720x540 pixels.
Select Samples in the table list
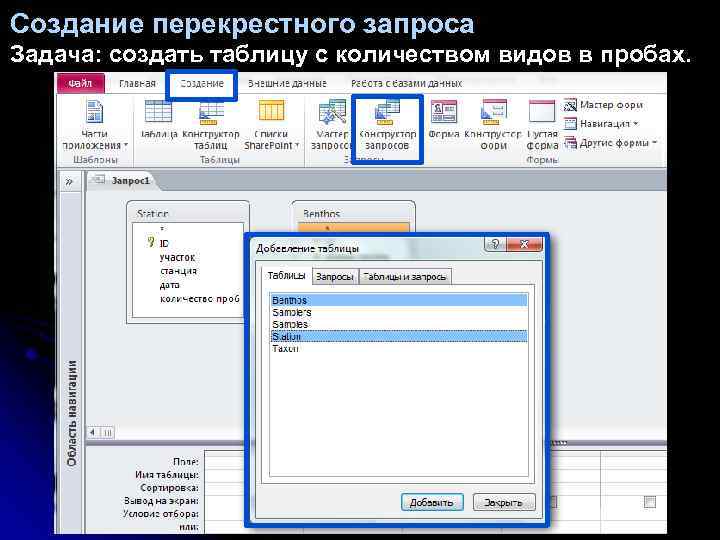[x=399, y=324]
